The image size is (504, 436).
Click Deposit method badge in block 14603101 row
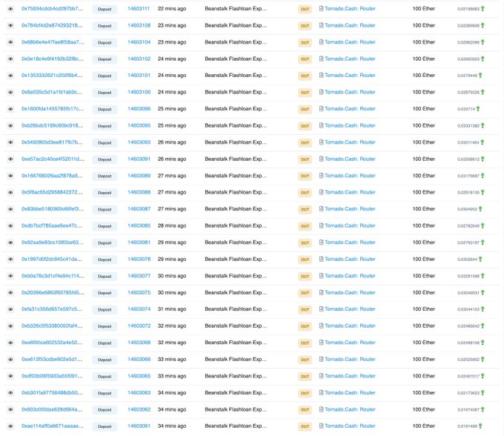click(x=105, y=76)
